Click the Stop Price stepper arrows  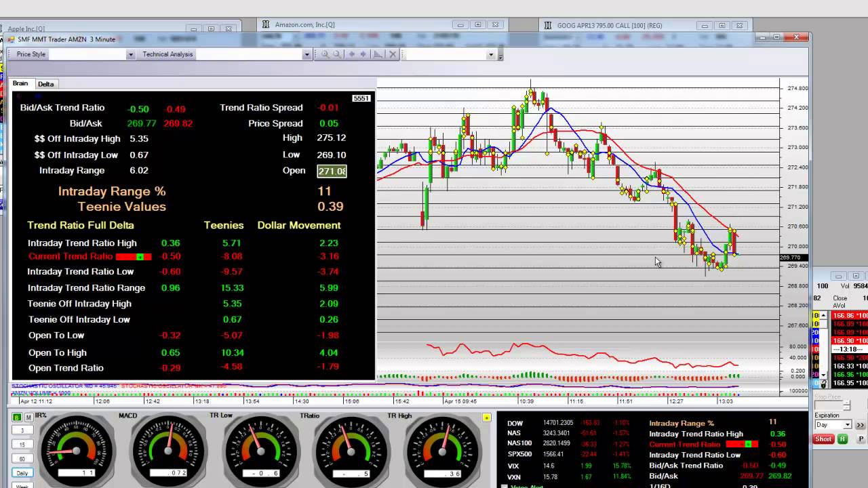[x=846, y=405]
